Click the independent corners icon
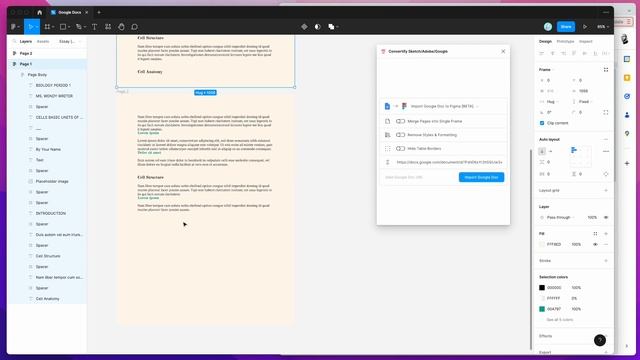Screen dimensions: 640x360 [606, 112]
